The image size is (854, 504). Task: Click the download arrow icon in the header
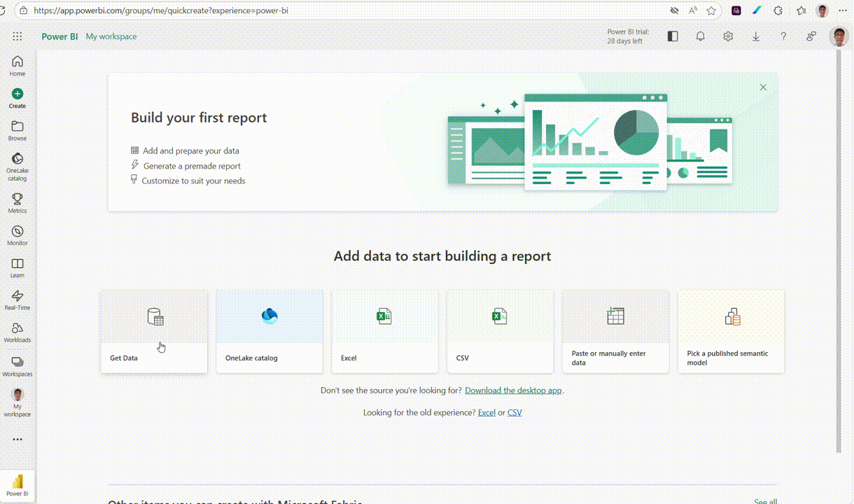point(756,36)
